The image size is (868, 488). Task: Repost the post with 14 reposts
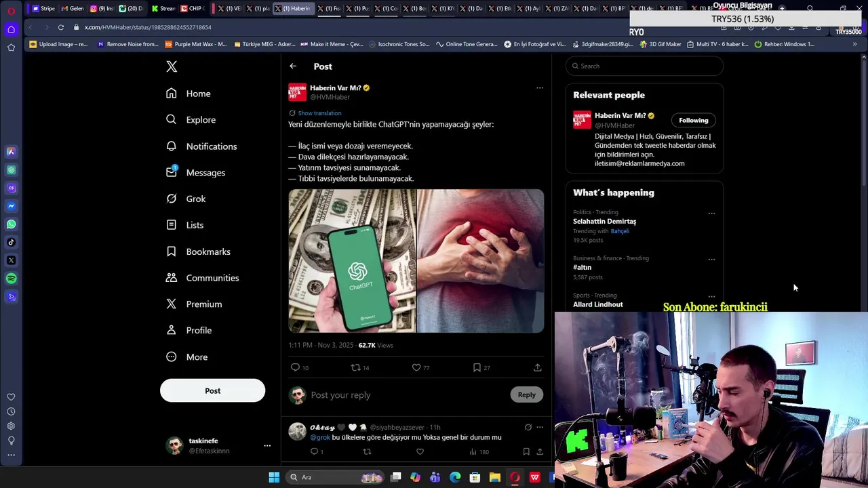[x=355, y=367]
